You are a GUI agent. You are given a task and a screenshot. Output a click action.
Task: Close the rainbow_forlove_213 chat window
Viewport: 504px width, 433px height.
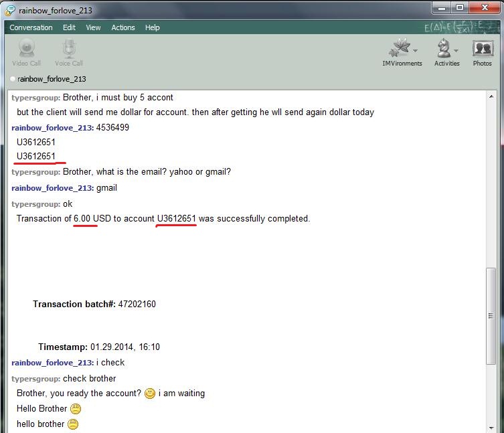tap(485, 8)
